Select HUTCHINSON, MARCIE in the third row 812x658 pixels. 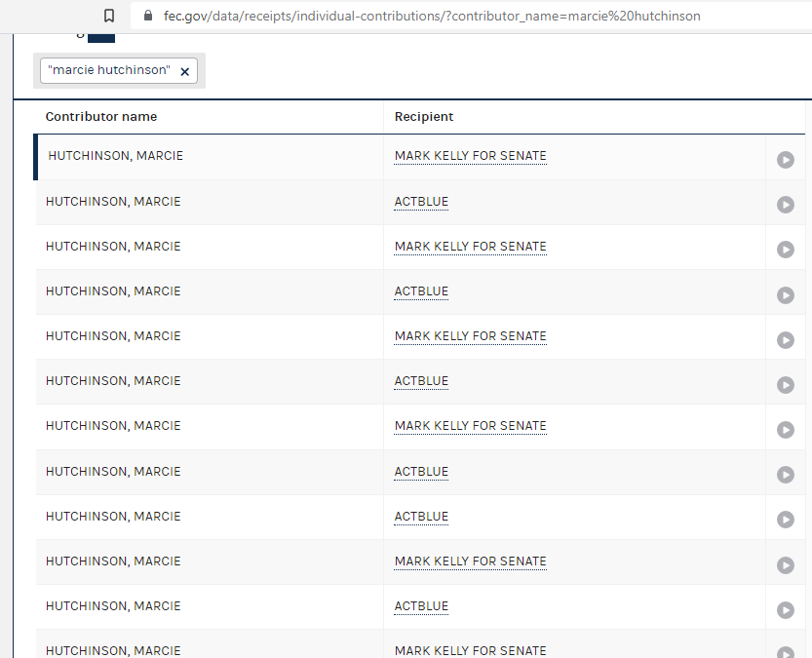113,247
